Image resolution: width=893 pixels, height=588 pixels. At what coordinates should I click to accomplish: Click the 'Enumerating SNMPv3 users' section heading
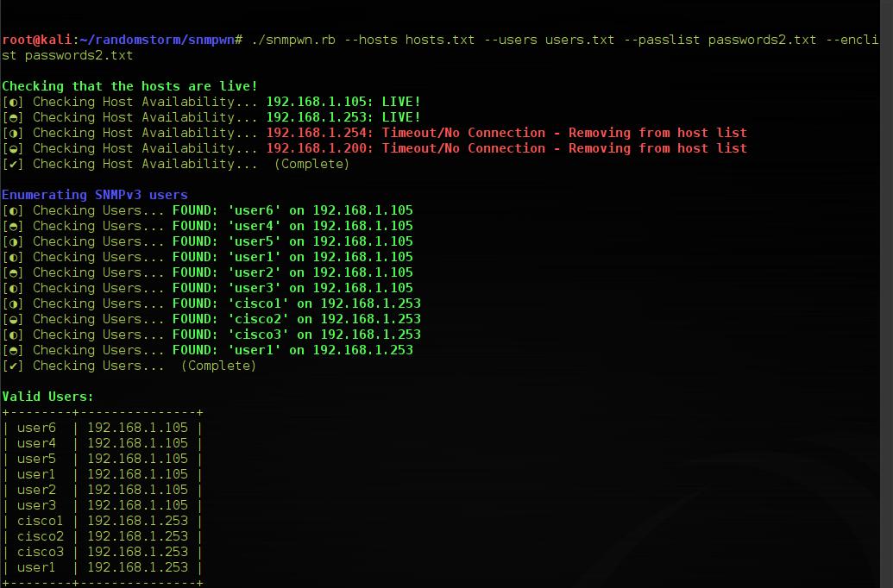tap(96, 194)
